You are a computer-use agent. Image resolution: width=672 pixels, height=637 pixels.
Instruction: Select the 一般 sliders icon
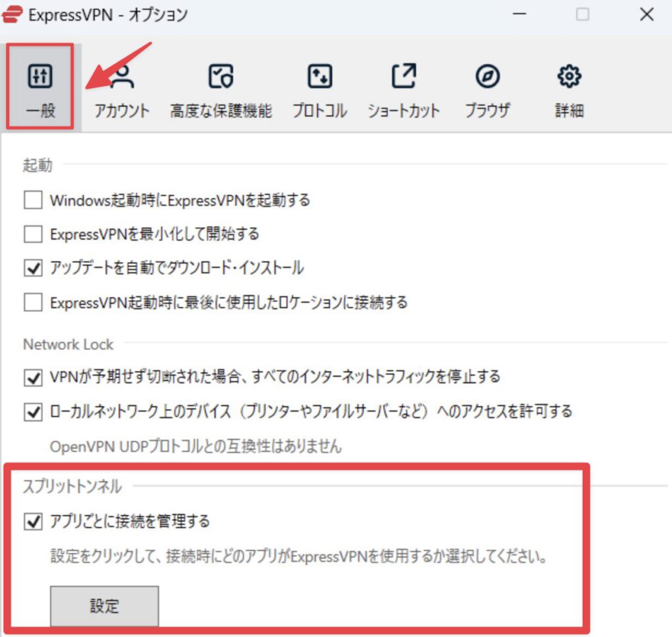point(39,75)
